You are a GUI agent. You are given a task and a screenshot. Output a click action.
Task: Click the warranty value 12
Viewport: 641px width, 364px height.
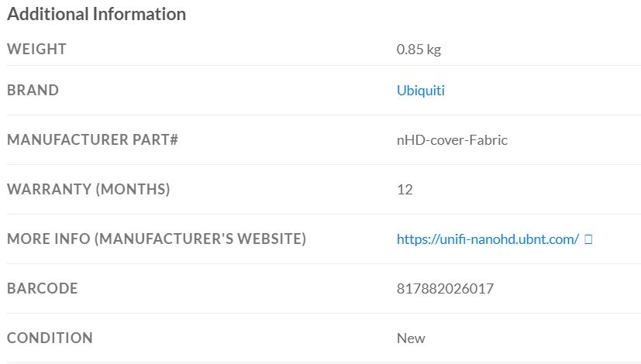[405, 190]
